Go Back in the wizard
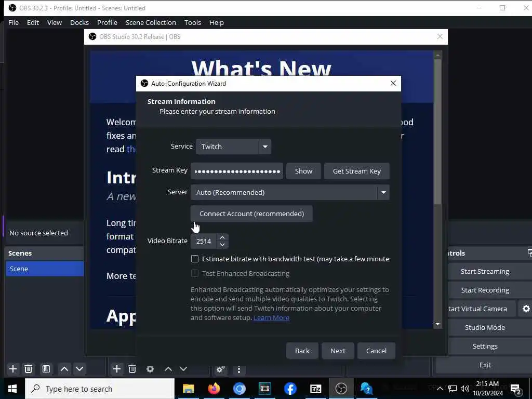Screen dimensions: 532x399 point(302,351)
